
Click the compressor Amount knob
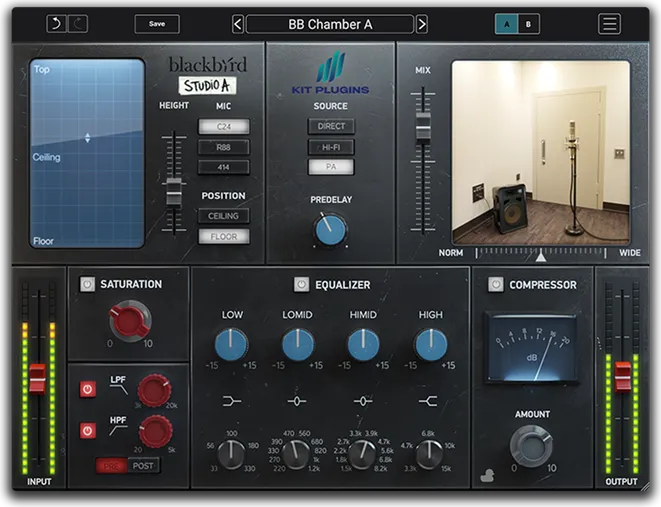[531, 445]
